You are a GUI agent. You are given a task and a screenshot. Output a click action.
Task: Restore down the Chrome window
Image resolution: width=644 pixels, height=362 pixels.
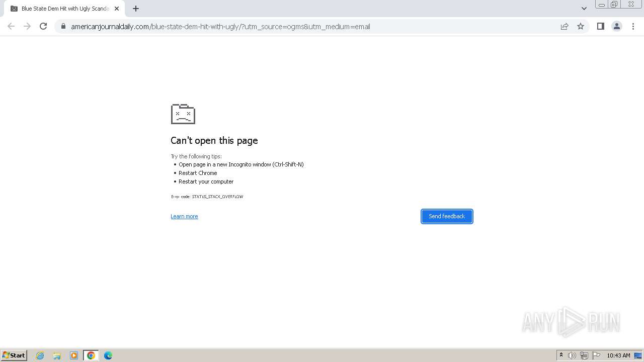(x=614, y=5)
